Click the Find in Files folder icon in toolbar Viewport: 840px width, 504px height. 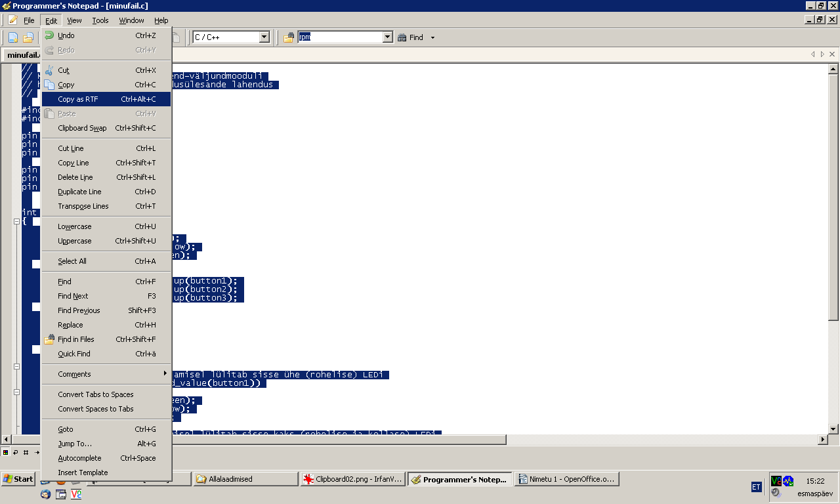pos(288,37)
